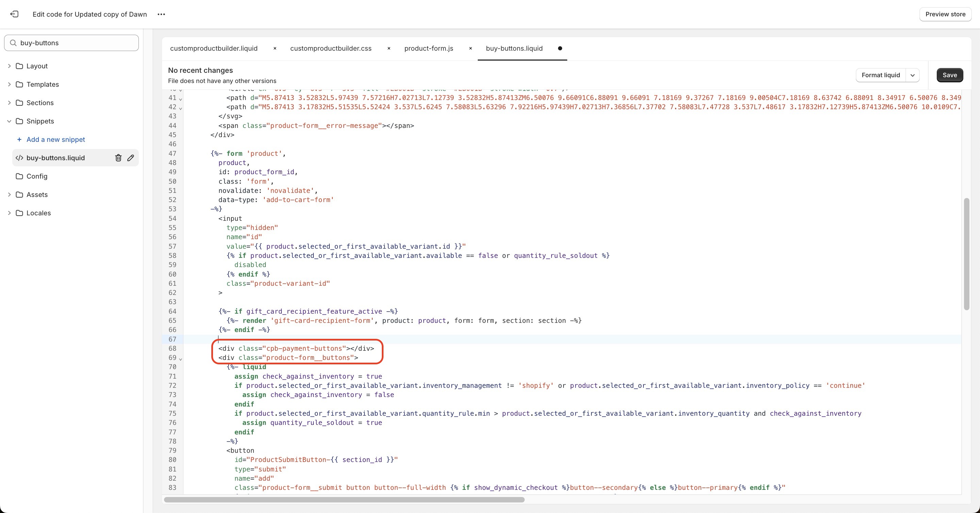Expand the Templates folder chevron
The image size is (980, 513).
(9, 84)
